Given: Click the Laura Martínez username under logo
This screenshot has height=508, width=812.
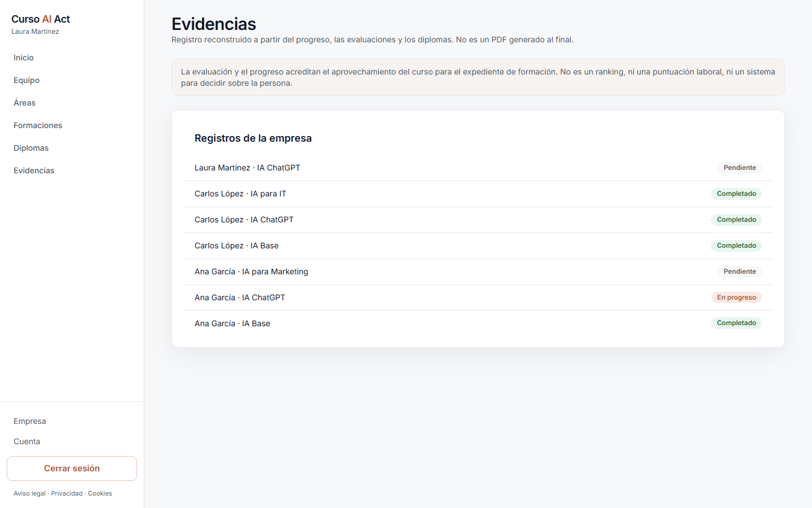Looking at the screenshot, I should click(35, 32).
